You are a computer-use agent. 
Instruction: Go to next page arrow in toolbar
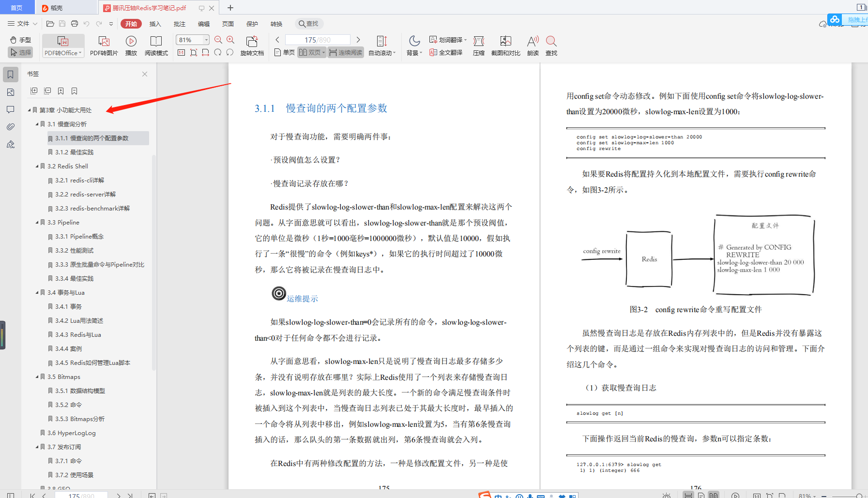coord(358,40)
